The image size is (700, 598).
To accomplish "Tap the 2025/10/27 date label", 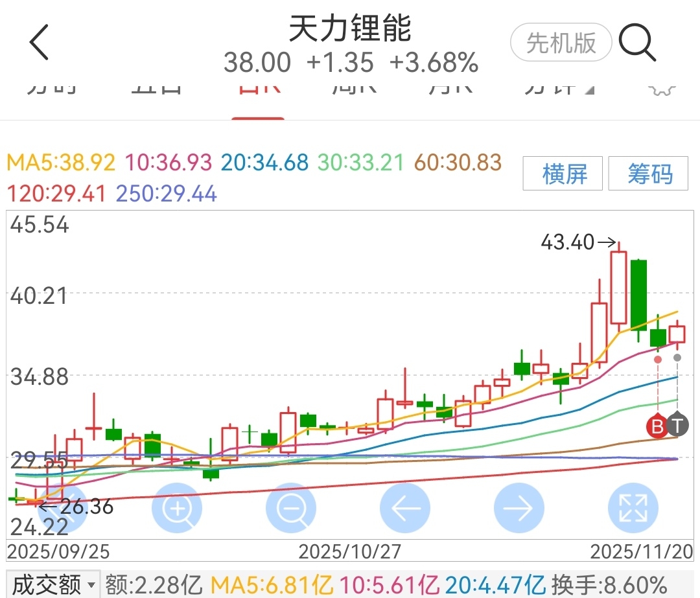I will tap(350, 552).
